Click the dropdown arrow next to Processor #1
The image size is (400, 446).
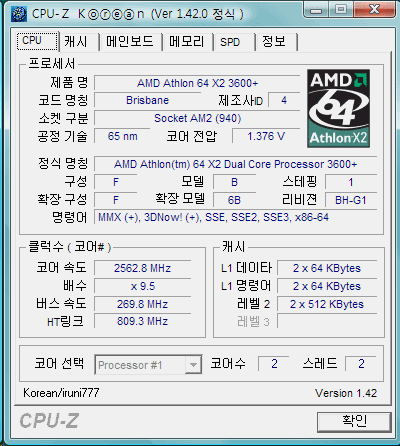pyautogui.click(x=193, y=365)
